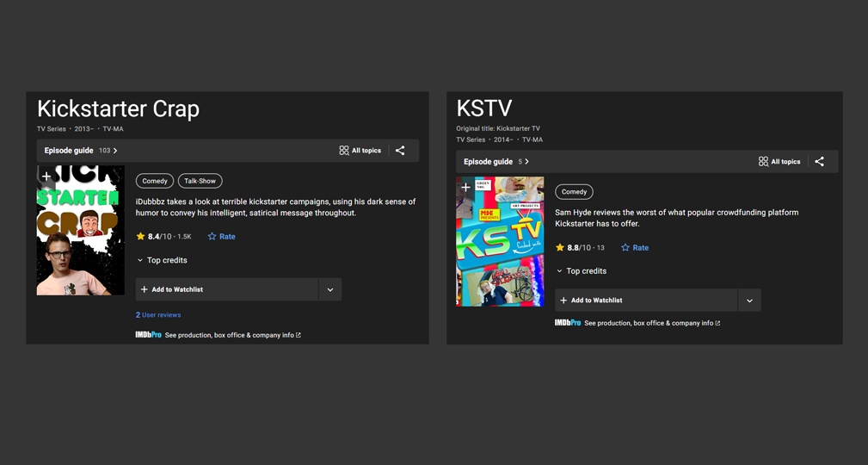Screen dimensions: 868x465
Task: Click share icon on KSTV panel
Action: pos(819,162)
